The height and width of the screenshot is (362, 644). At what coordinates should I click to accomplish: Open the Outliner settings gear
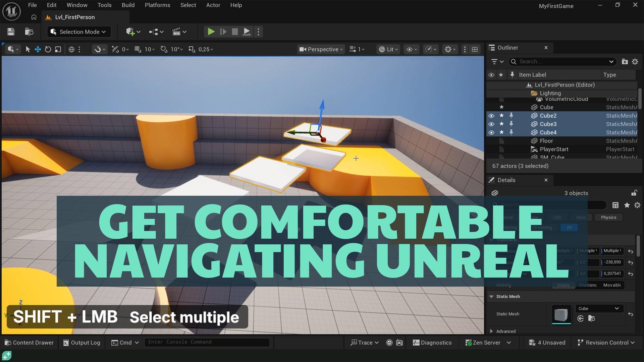pyautogui.click(x=635, y=61)
